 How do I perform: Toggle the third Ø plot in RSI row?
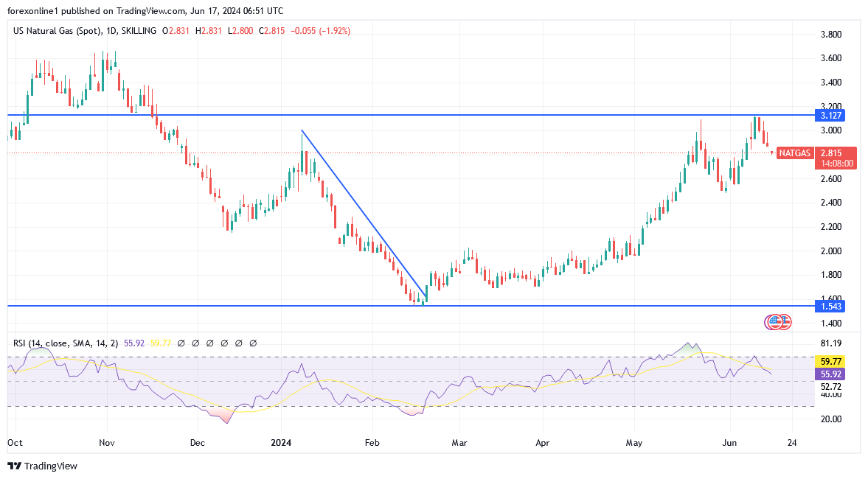coord(209,343)
